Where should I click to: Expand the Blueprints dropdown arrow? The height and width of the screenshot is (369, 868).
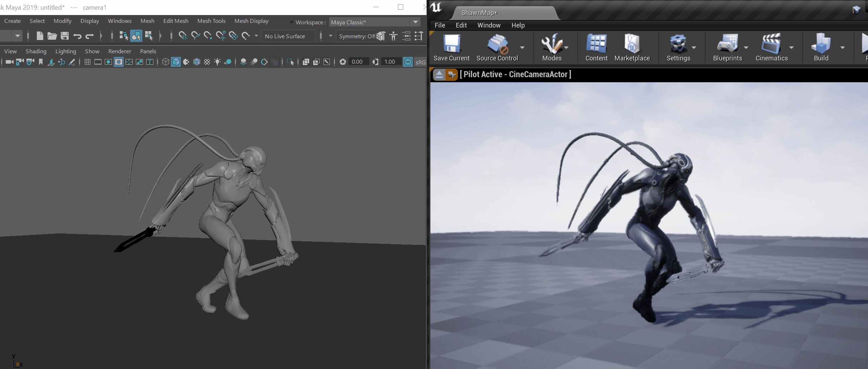[x=746, y=48]
